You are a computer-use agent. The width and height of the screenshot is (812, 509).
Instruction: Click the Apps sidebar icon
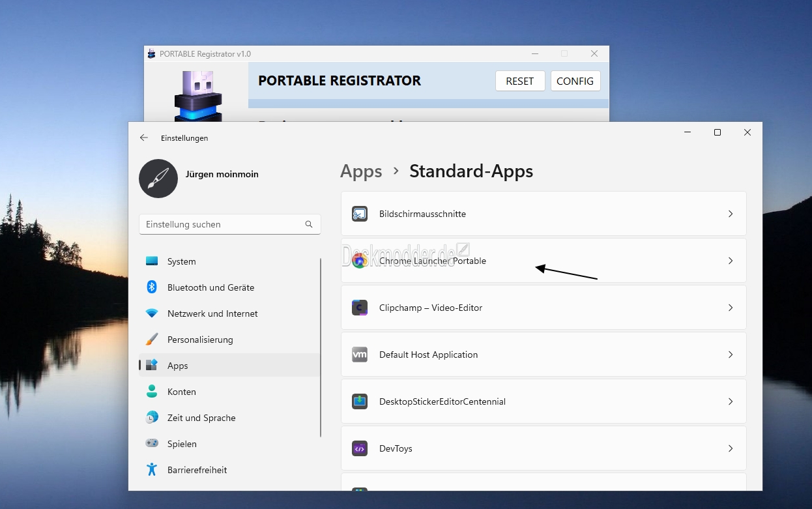coord(152,366)
